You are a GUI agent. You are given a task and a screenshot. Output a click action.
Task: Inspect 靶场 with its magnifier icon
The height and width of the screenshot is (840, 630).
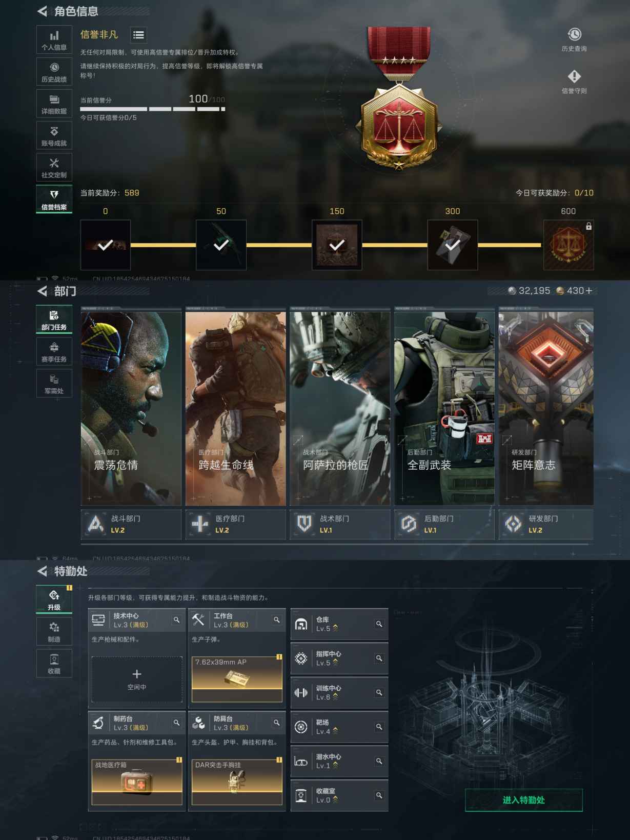pos(379,727)
